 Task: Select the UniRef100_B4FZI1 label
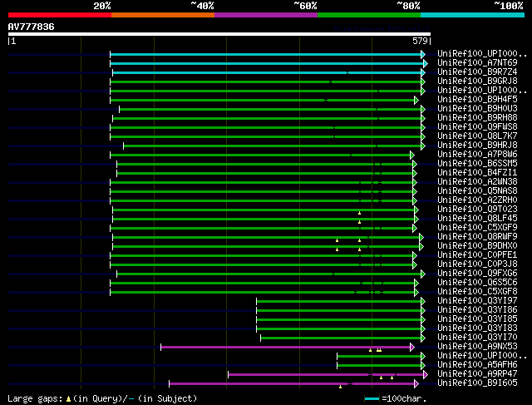click(477, 173)
